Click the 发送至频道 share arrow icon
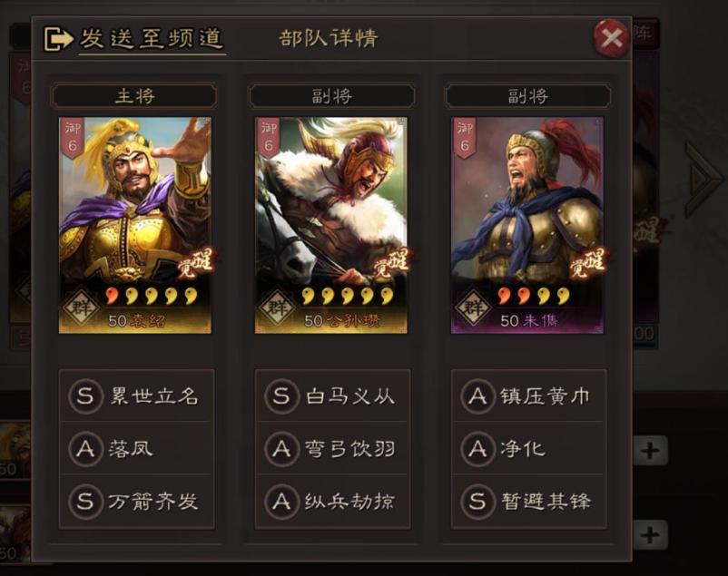Image resolution: width=728 pixels, height=576 pixels. tap(58, 38)
